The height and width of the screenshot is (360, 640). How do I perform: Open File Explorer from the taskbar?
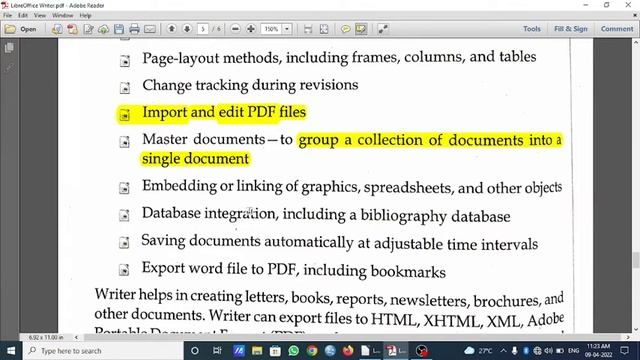tap(257, 351)
